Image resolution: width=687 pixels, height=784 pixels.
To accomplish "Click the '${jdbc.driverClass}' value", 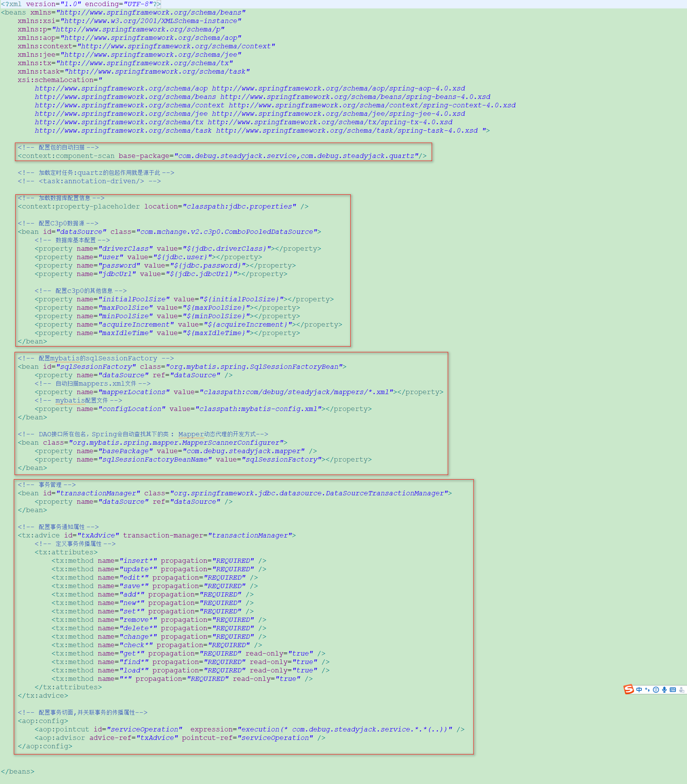I will pos(227,249).
